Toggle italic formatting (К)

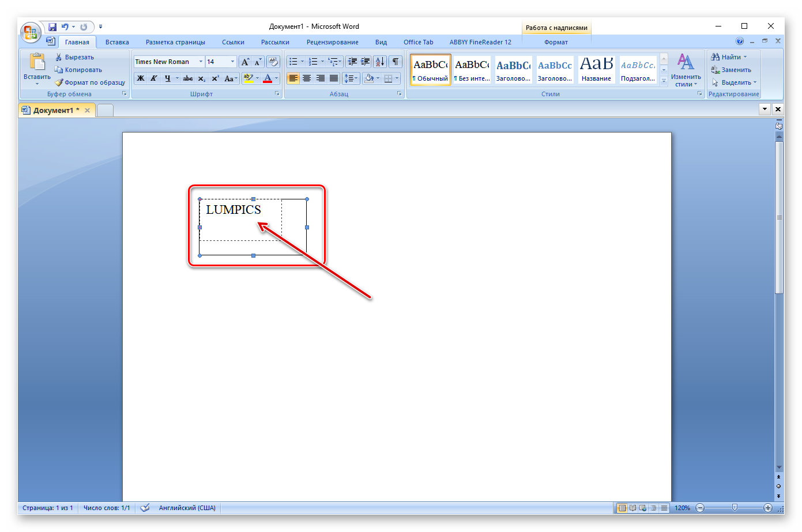coord(154,78)
